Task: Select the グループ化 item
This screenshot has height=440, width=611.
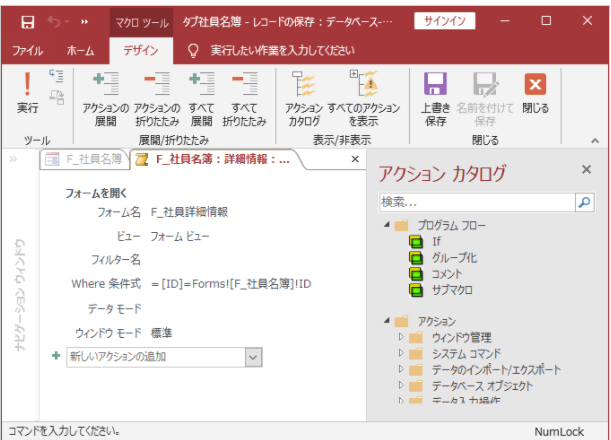Action: [454, 258]
